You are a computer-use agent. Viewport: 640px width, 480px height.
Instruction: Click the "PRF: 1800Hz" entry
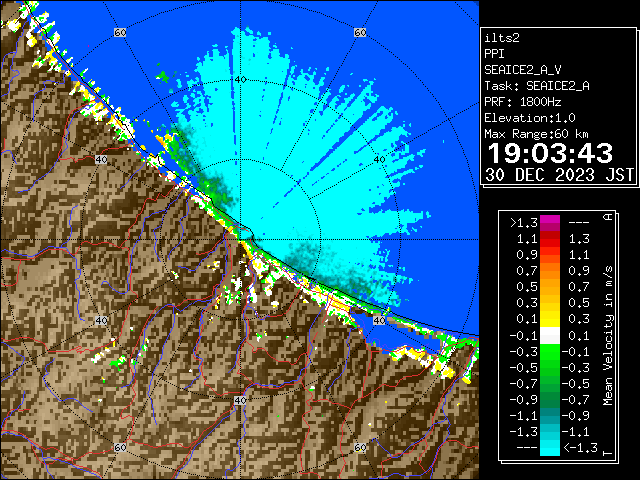pos(523,102)
